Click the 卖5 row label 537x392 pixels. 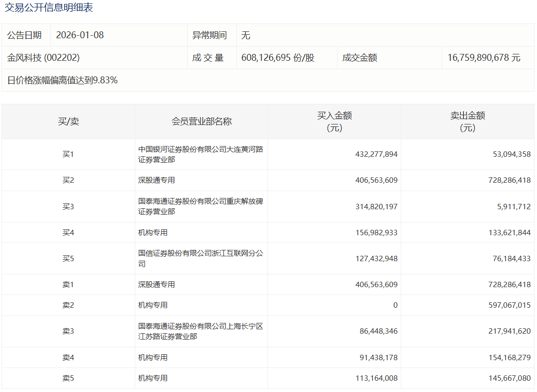(x=68, y=378)
